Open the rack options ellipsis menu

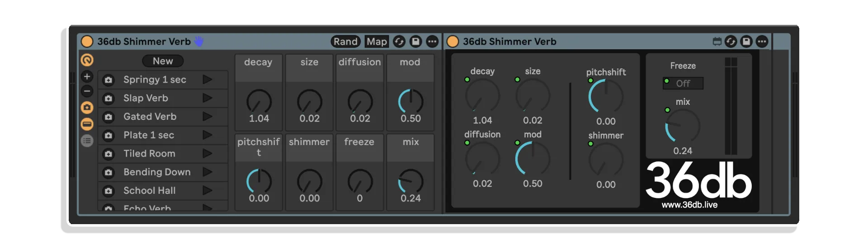[432, 42]
